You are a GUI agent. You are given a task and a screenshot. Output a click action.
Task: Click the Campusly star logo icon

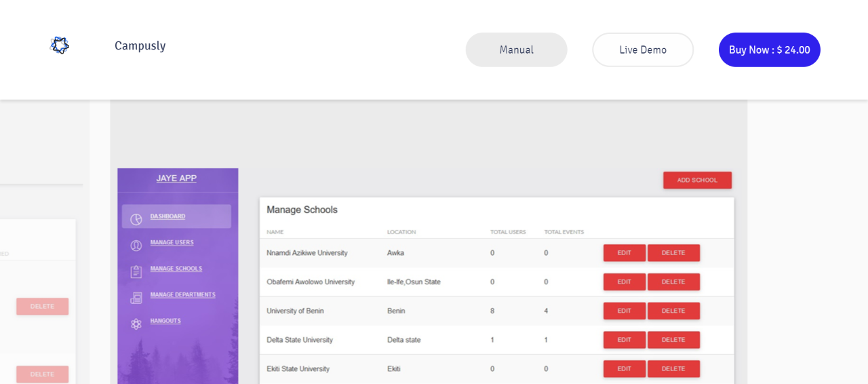(x=60, y=45)
